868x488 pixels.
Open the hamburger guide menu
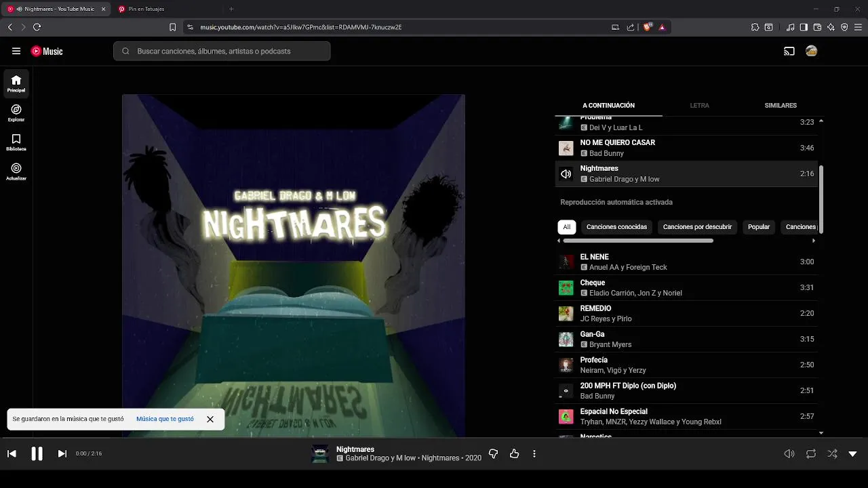tap(16, 51)
